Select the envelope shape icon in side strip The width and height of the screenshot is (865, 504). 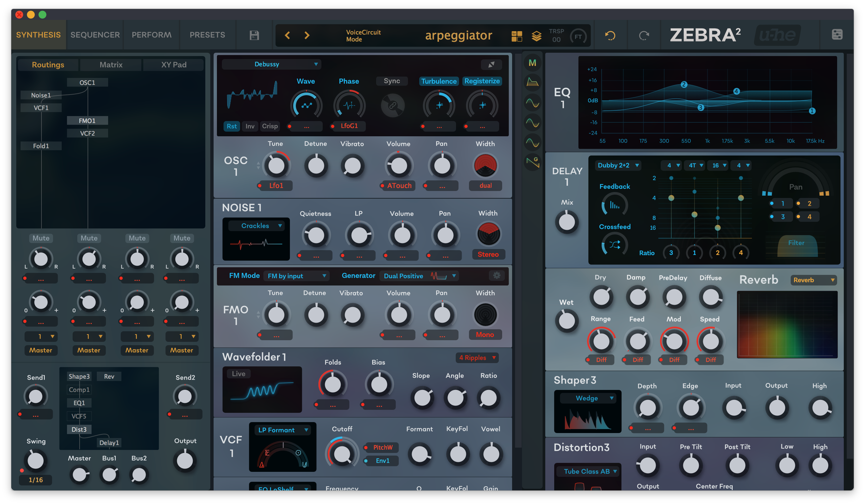click(532, 82)
